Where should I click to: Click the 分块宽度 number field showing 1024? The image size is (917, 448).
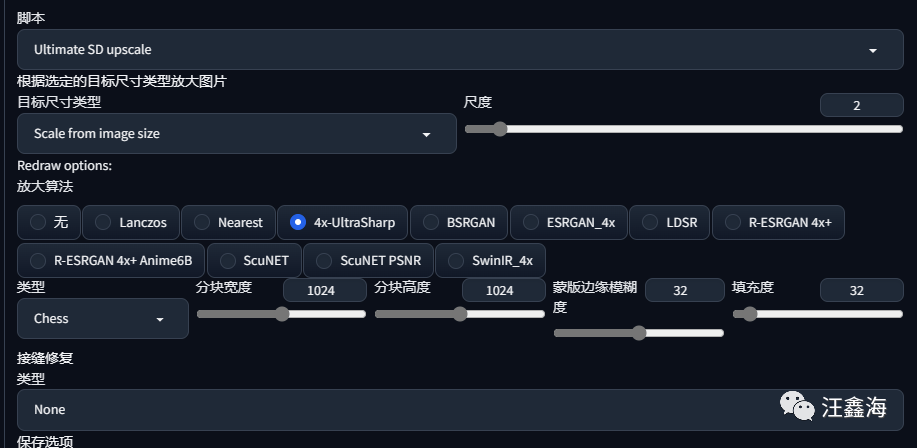click(x=325, y=290)
